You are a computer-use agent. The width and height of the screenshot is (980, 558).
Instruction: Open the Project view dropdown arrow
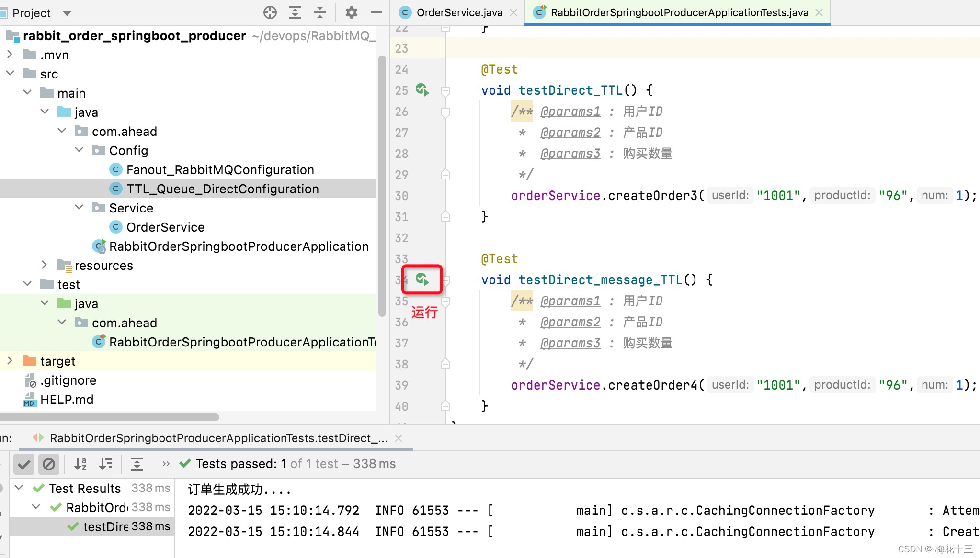tap(67, 13)
